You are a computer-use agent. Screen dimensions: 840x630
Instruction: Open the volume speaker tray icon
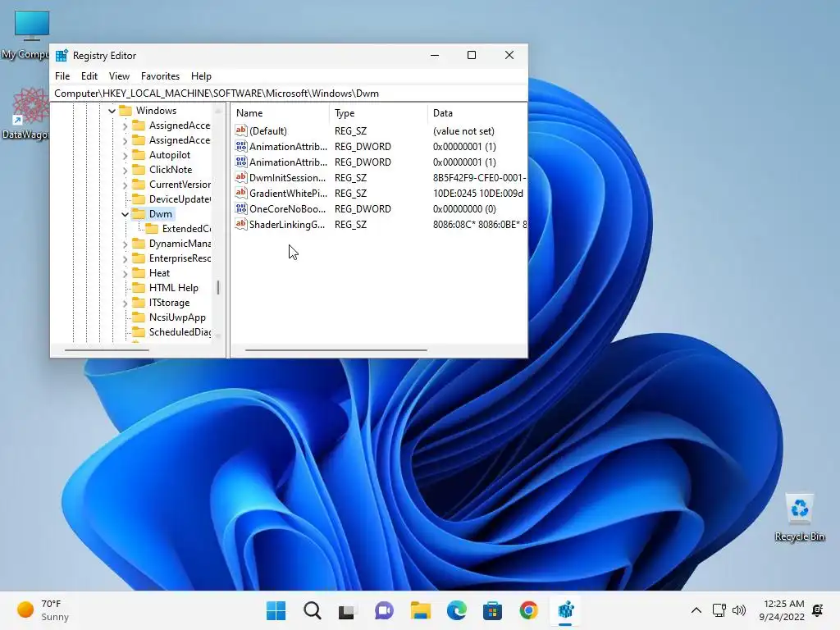[739, 610]
